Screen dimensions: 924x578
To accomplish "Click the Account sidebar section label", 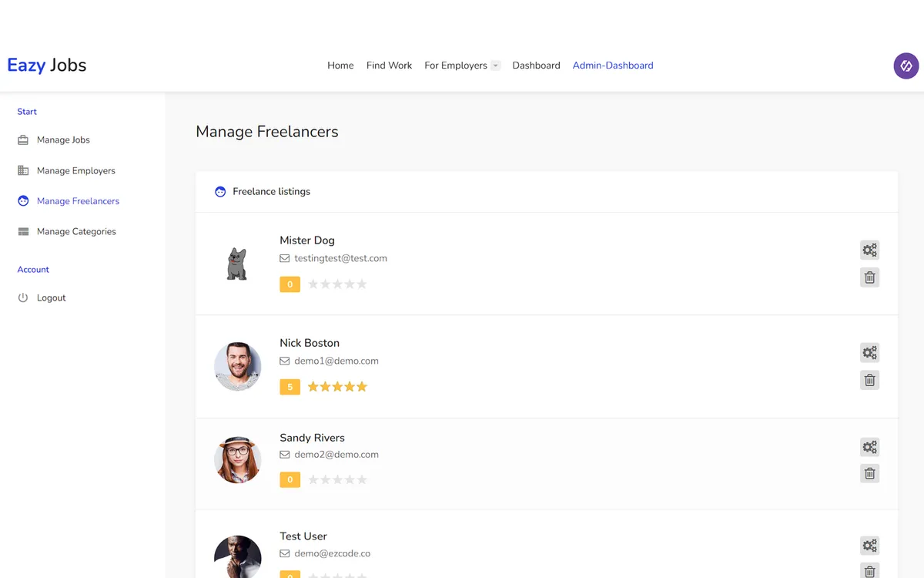I will pos(33,270).
